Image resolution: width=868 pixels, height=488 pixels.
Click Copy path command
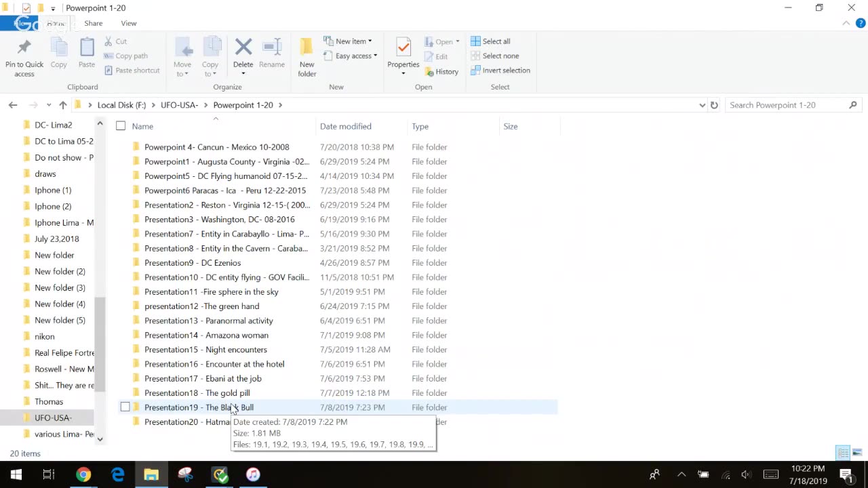(125, 56)
